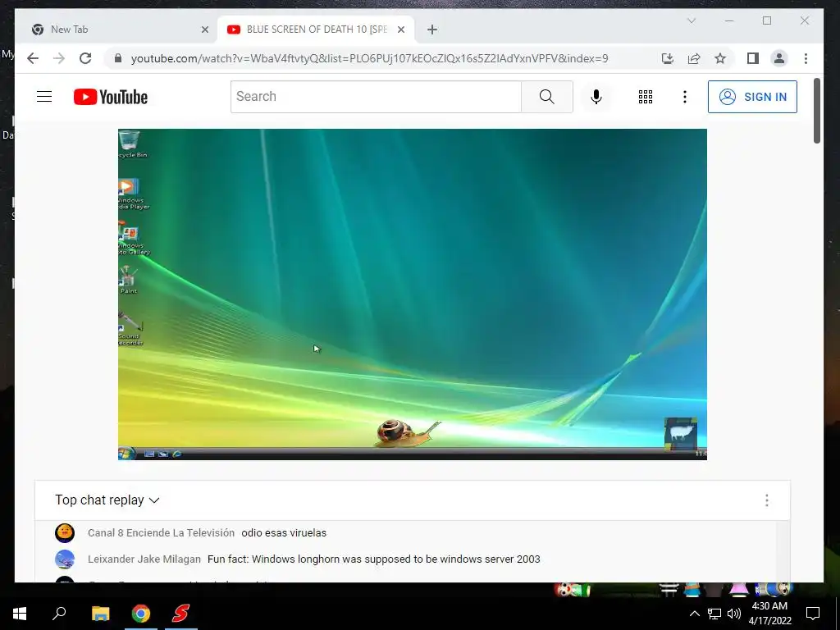Open File Explorer from taskbar

tap(100, 614)
